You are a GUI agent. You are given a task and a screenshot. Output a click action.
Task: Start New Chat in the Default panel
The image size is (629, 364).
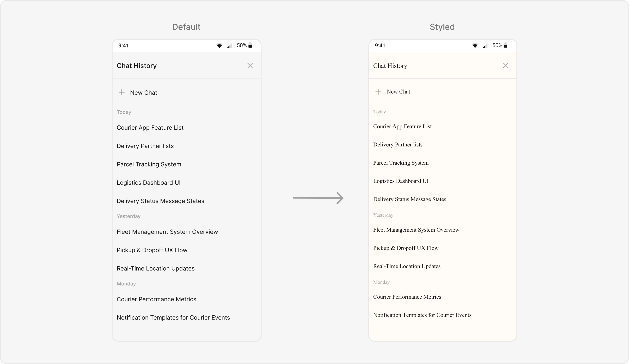coord(144,93)
